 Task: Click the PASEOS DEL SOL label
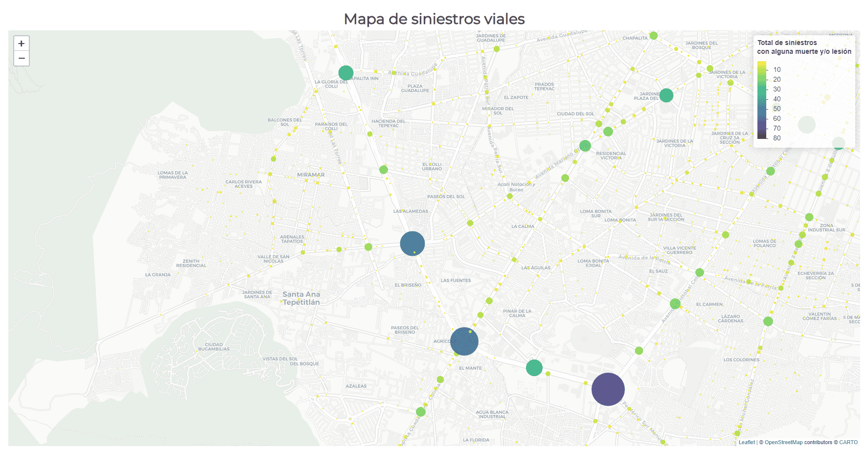(x=446, y=197)
